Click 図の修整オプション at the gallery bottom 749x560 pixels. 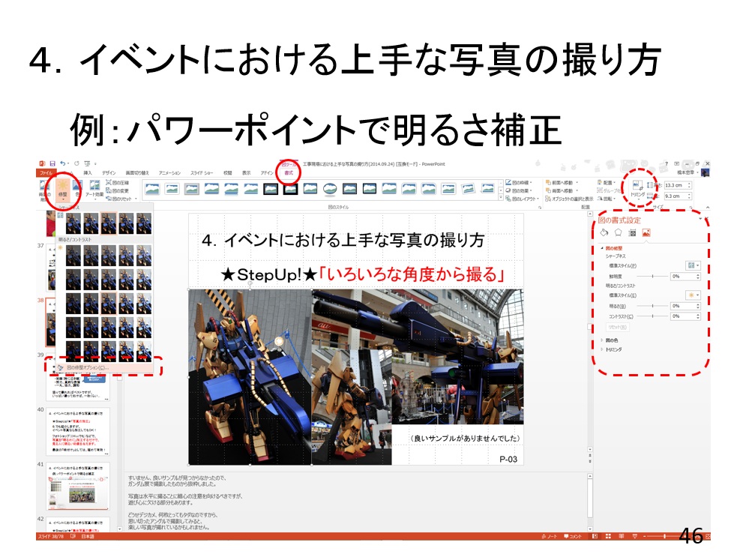[x=88, y=368]
